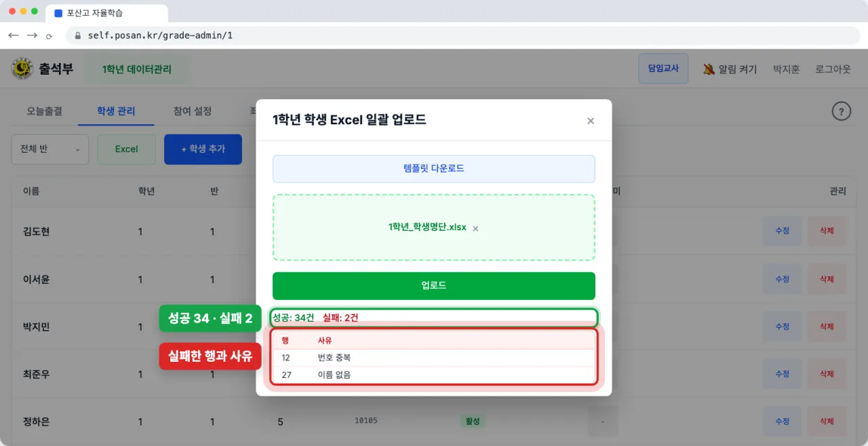The width and height of the screenshot is (868, 446).
Task: Edit 이서윤 with 수정 button
Action: click(x=782, y=279)
